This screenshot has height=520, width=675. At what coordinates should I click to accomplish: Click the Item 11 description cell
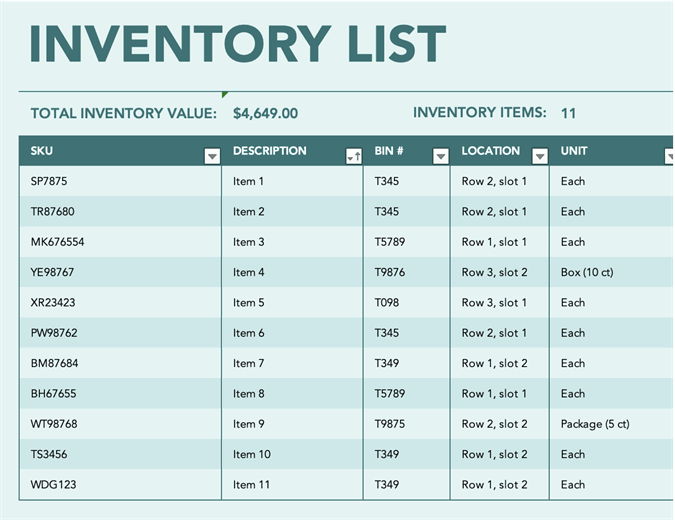[x=252, y=485]
